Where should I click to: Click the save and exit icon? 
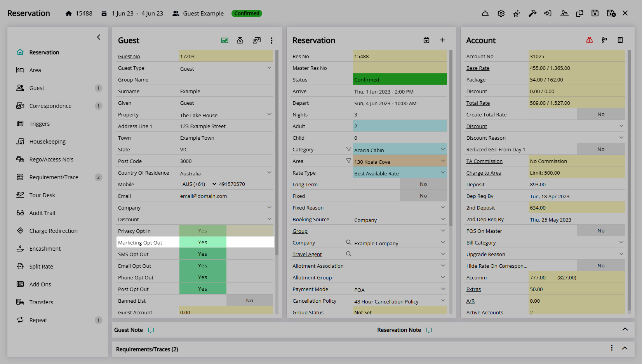pyautogui.click(x=611, y=13)
